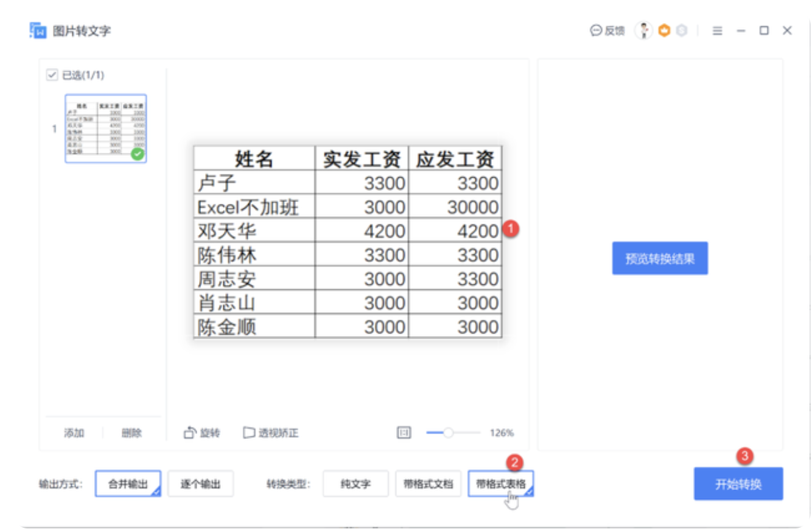Choose the 带格式表格 conversion type
The height and width of the screenshot is (532, 812).
tap(500, 485)
